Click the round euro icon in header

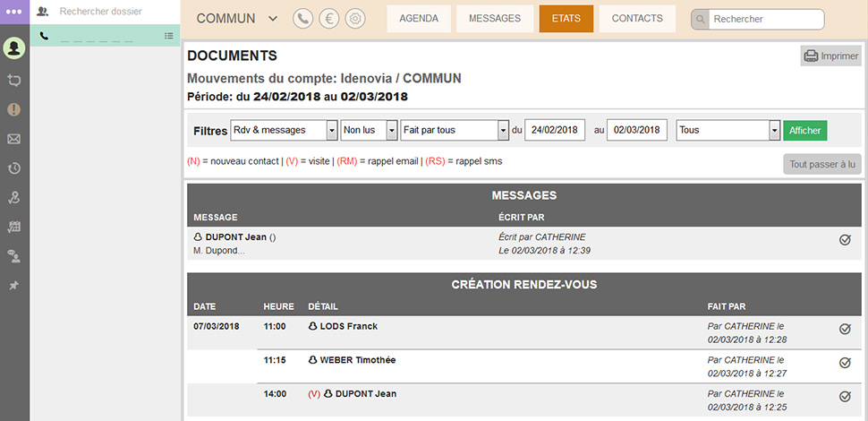pyautogui.click(x=328, y=19)
